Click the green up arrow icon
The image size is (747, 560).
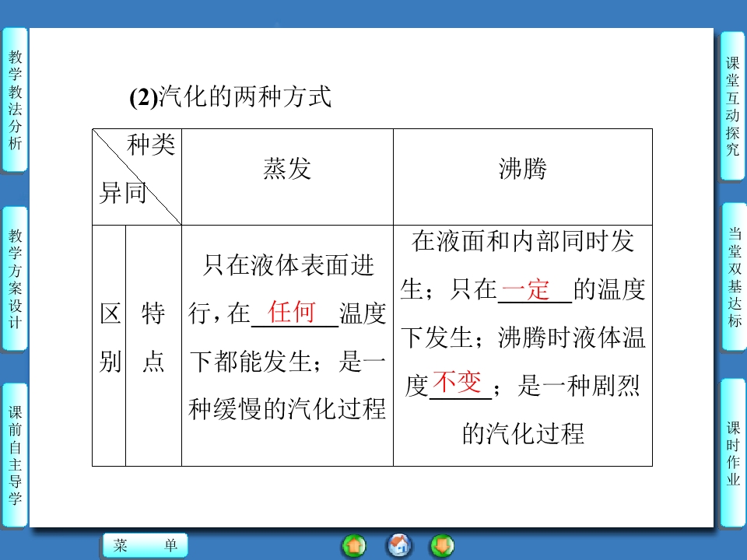coord(354,545)
